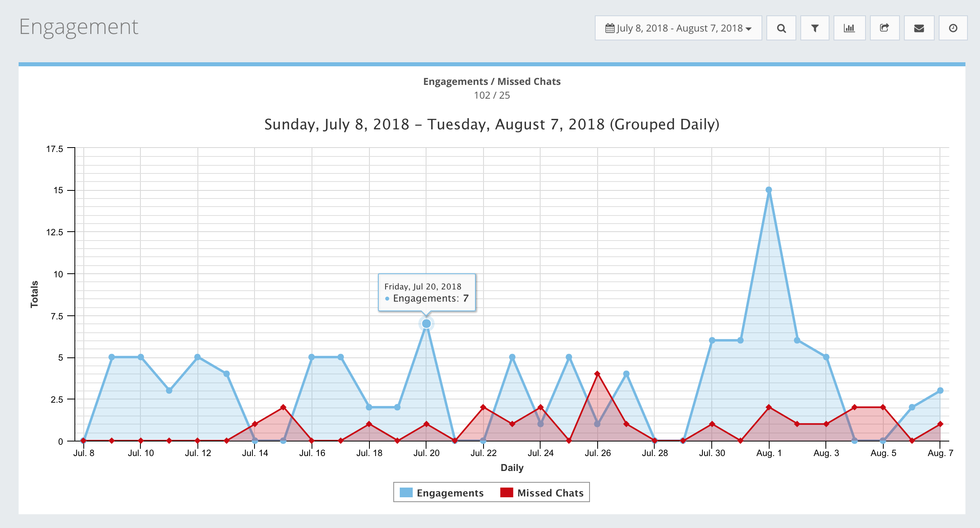
Task: Open the clock schedule icon
Action: 953,28
